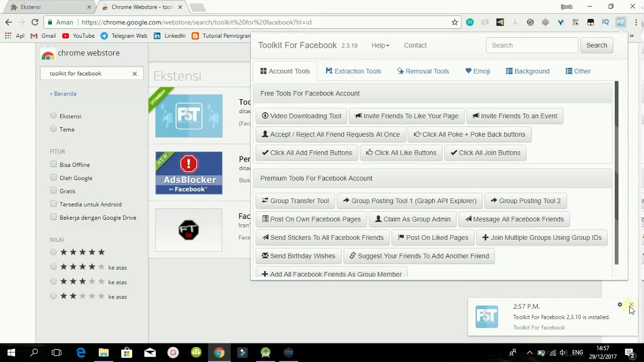Open AdsBlocker for Facebook thumbnail
The height and width of the screenshot is (362, 644).
point(189,173)
